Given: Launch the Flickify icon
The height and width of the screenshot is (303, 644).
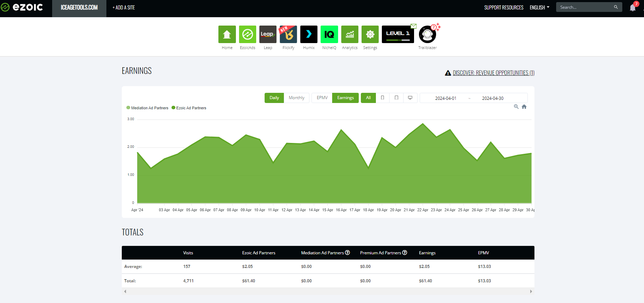Looking at the screenshot, I should point(288,34).
